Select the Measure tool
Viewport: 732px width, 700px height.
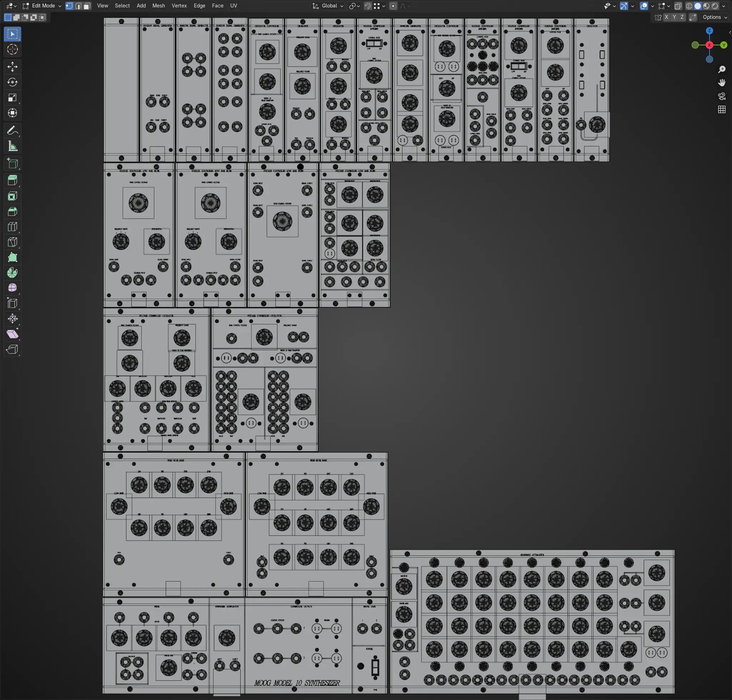pos(12,146)
